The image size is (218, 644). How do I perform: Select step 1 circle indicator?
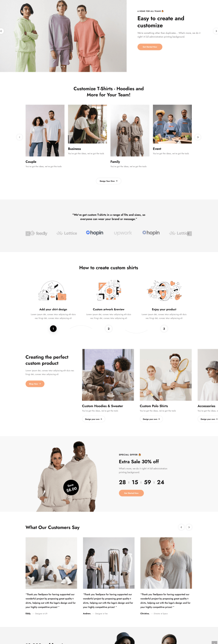(x=53, y=329)
